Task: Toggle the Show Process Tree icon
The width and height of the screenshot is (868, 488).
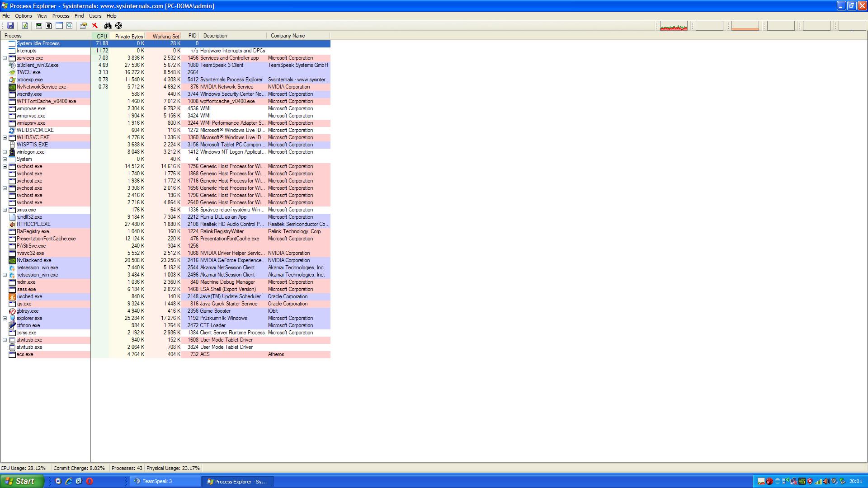Action: pos(49,26)
